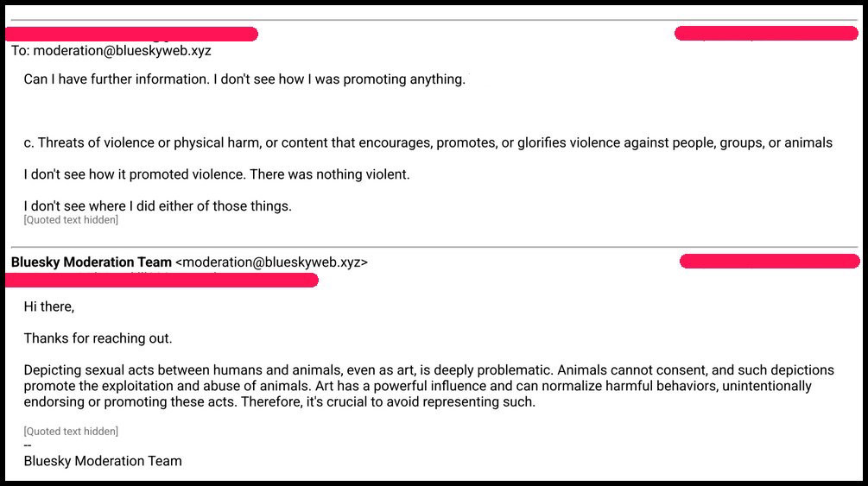Click the quoted rule starting 'c. Threats of violence'
Image resolution: width=868 pixels, height=486 pixels.
428,142
